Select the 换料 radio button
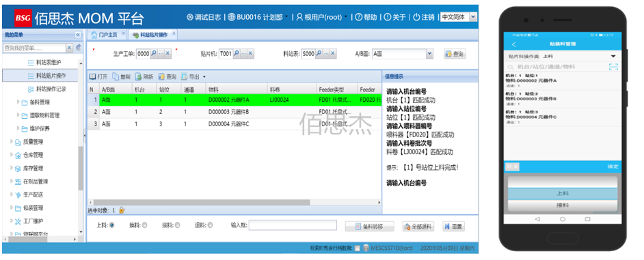Image resolution: width=644 pixels, height=260 pixels. coord(144,225)
